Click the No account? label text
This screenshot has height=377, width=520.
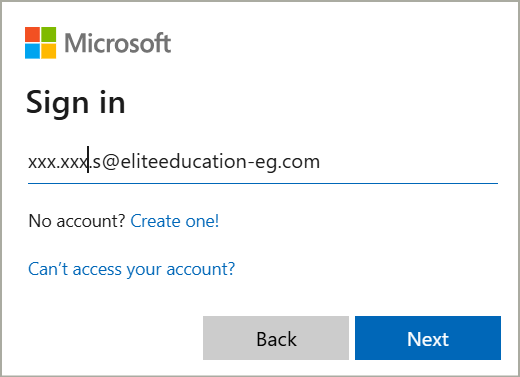coord(77,221)
